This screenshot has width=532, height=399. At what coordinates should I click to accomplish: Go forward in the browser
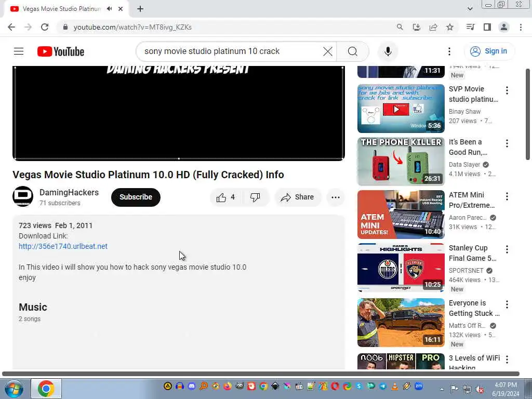[28, 27]
